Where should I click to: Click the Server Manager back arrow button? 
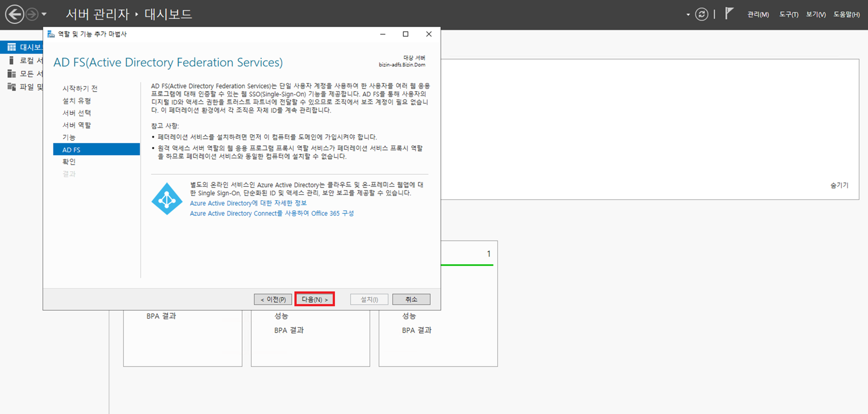pyautogui.click(x=15, y=14)
